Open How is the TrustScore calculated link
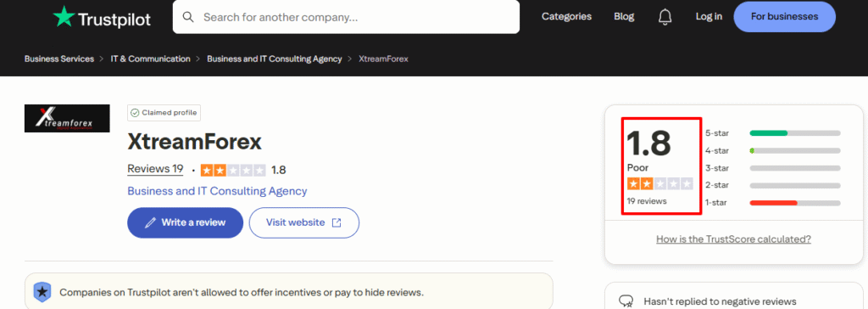This screenshot has height=309, width=868. (733, 239)
